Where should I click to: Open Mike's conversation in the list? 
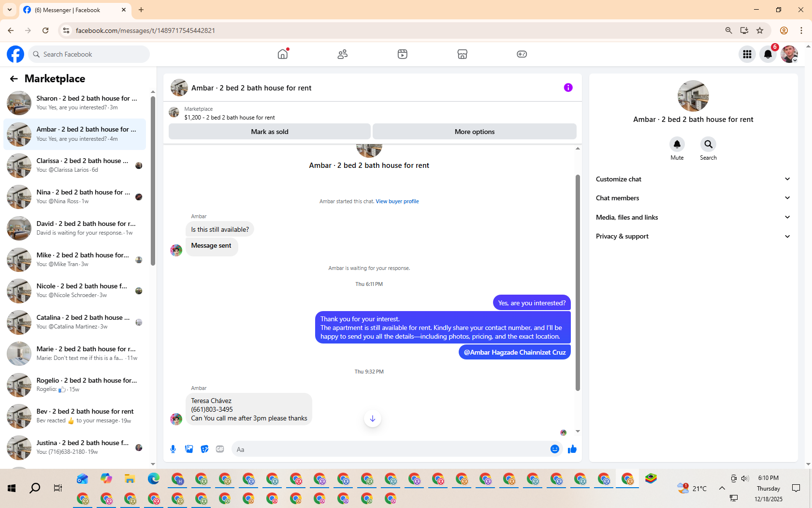(75, 260)
